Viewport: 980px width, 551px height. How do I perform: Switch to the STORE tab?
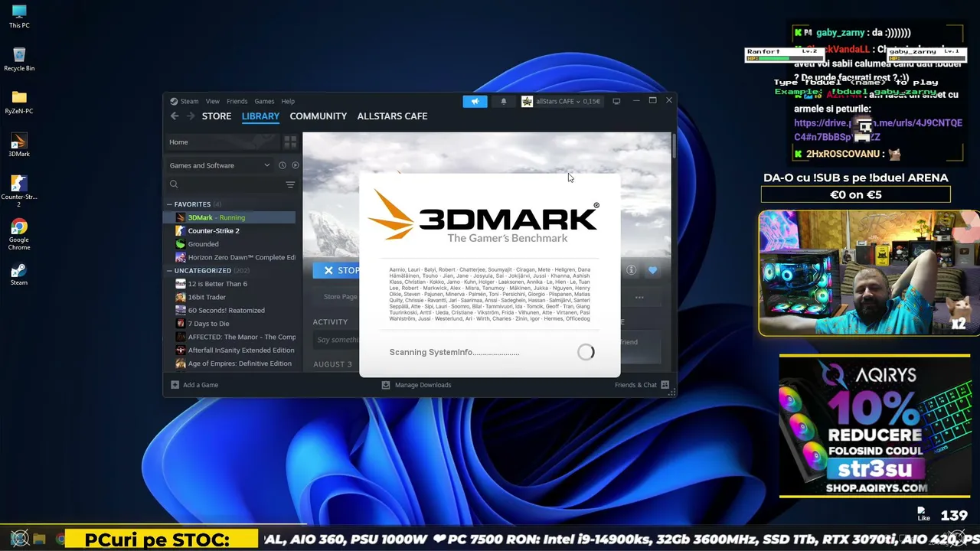[x=217, y=116]
